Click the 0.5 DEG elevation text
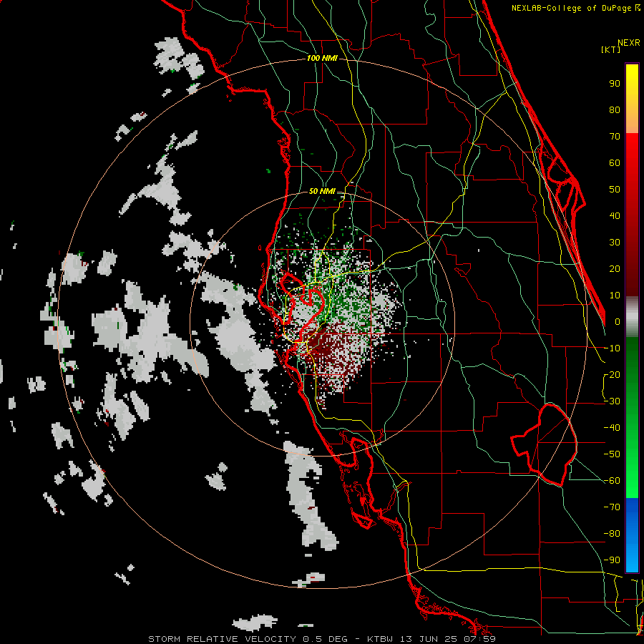 tap(325, 639)
